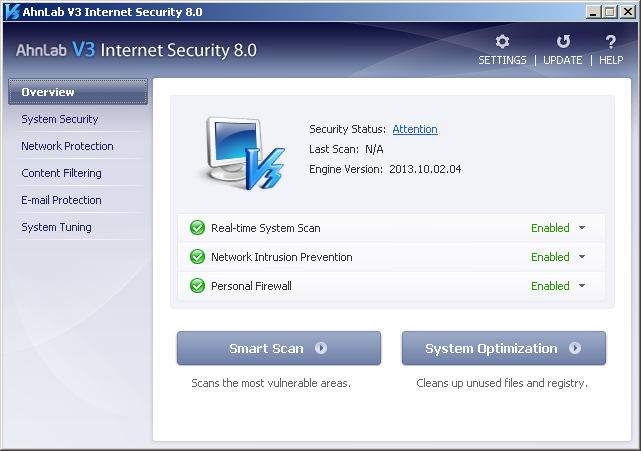
Task: Click the Attention security status link
Action: pos(415,129)
